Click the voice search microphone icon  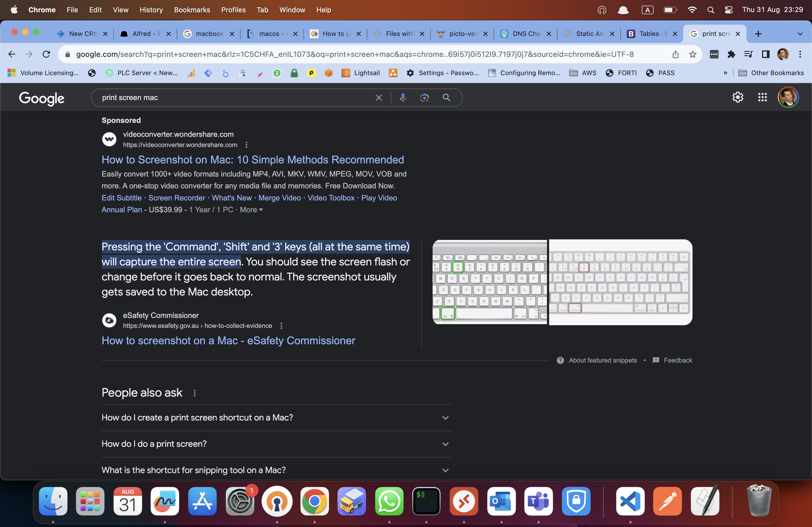(403, 97)
